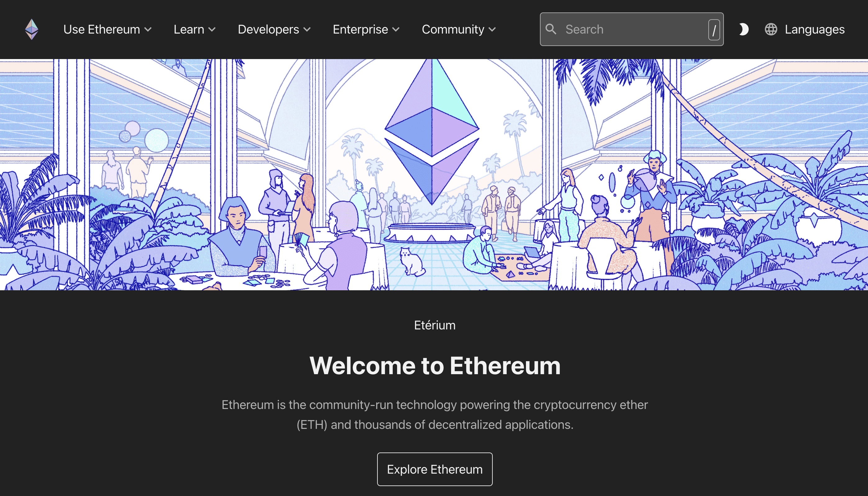Image resolution: width=868 pixels, height=496 pixels.
Task: Expand the Enterprise chevron arrow
Action: (396, 30)
